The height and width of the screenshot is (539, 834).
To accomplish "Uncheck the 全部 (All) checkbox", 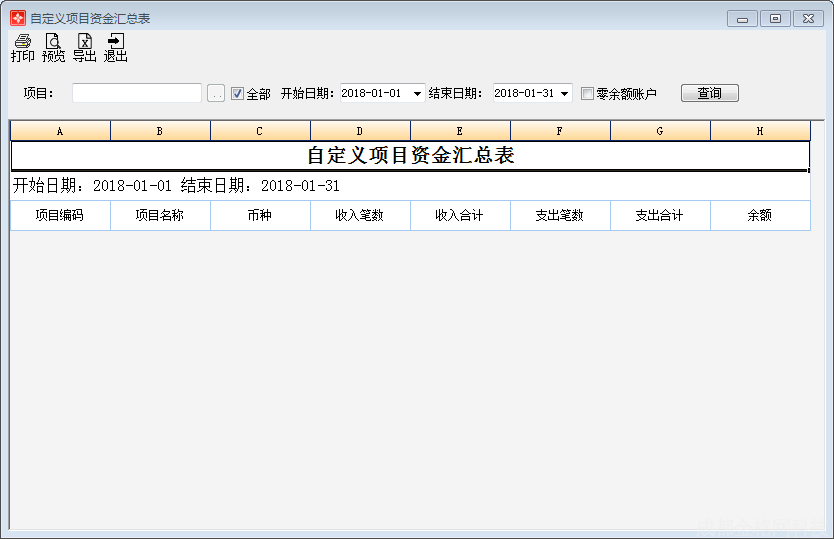I will point(238,94).
